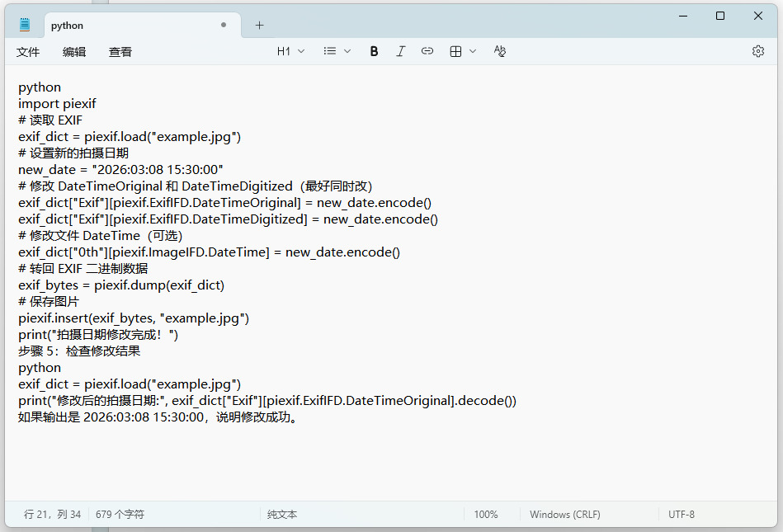Open the 文件 menu
This screenshot has height=532, width=783.
(28, 52)
